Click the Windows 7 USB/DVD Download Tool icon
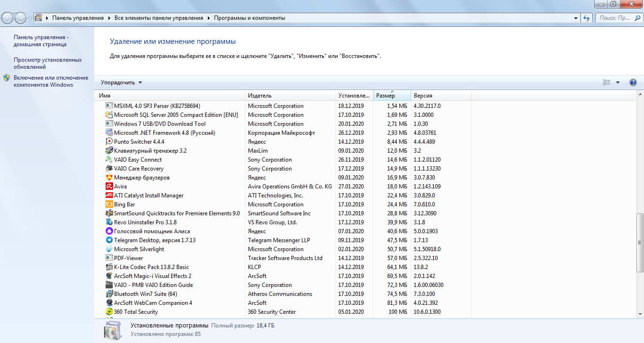644x343 pixels. pyautogui.click(x=109, y=124)
